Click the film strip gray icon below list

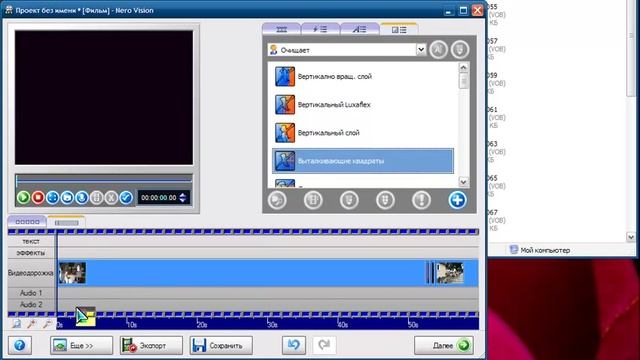click(313, 200)
